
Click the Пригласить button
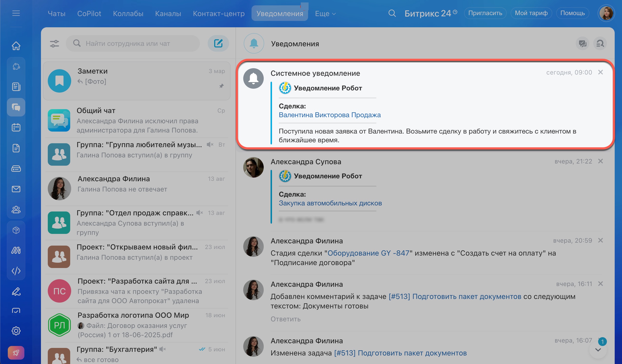tap(485, 13)
